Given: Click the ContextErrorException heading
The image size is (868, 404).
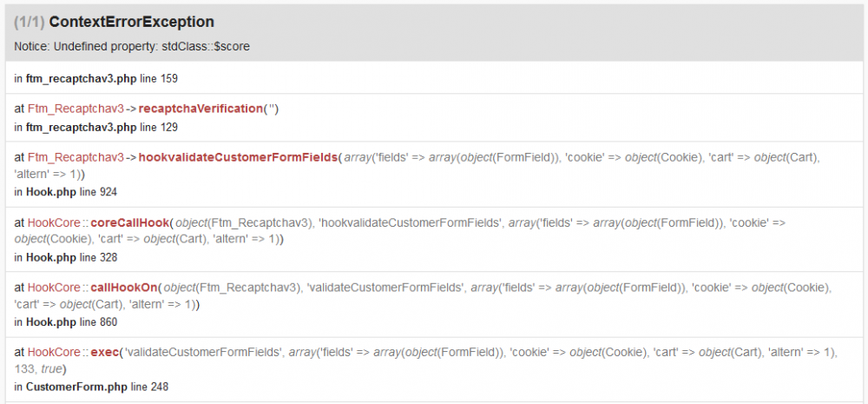Looking at the screenshot, I should pyautogui.click(x=132, y=22).
